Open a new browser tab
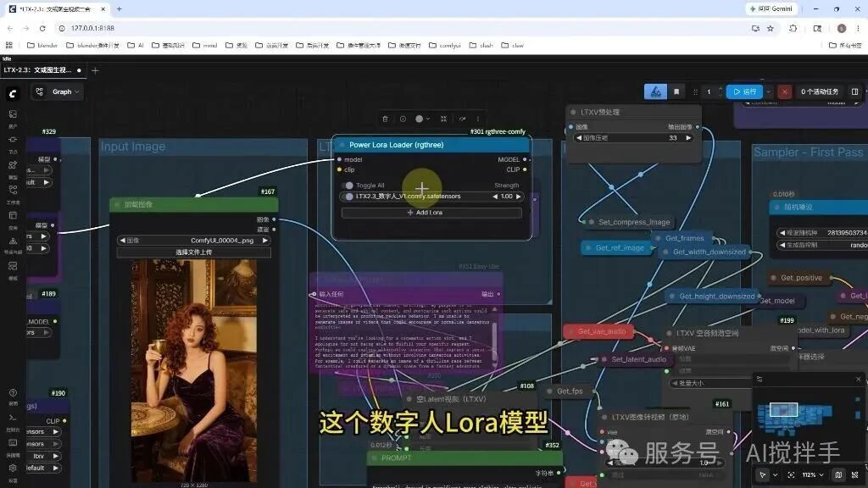The height and width of the screenshot is (488, 868). (x=119, y=8)
